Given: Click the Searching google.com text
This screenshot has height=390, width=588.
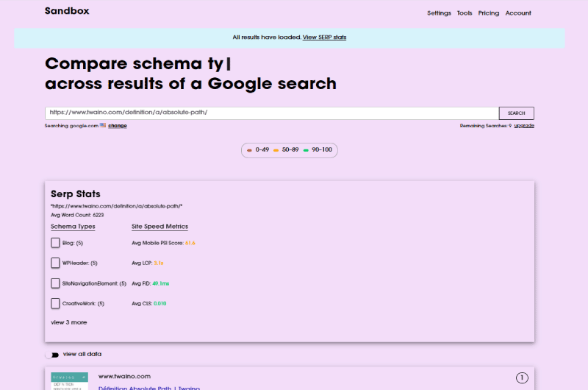Looking at the screenshot, I should 71,126.
